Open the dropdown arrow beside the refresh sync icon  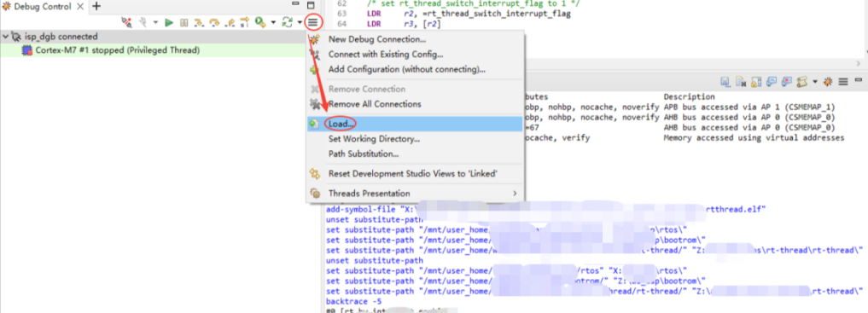tap(300, 23)
